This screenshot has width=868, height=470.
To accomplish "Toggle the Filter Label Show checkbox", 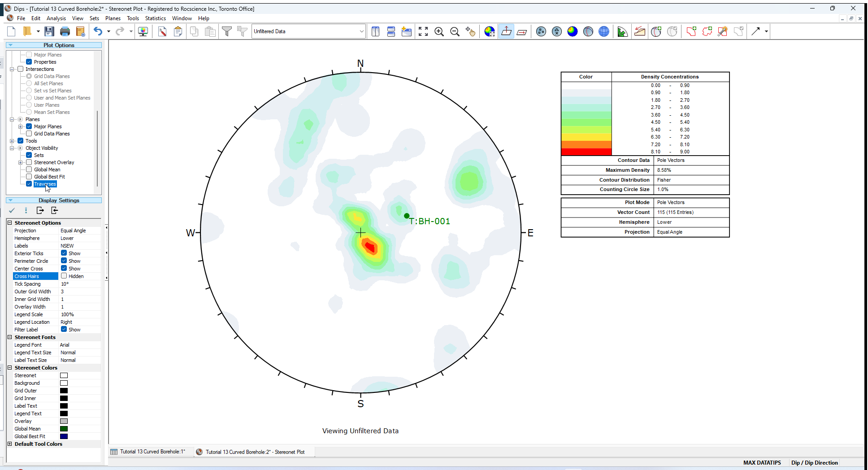I will click(x=64, y=329).
